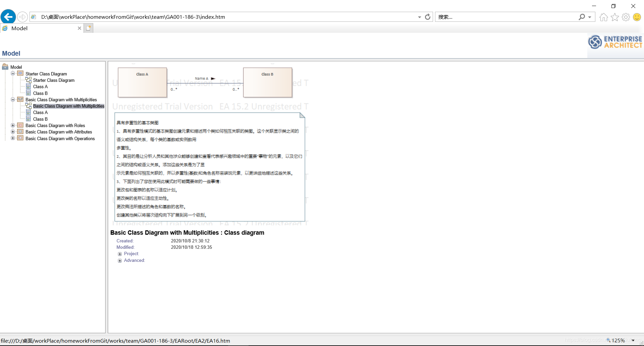Click the Roles package folder icon

[x=20, y=125]
